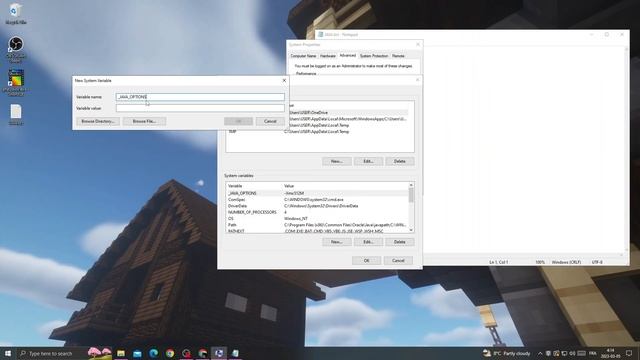Click the Browse Directory button

(x=98, y=121)
